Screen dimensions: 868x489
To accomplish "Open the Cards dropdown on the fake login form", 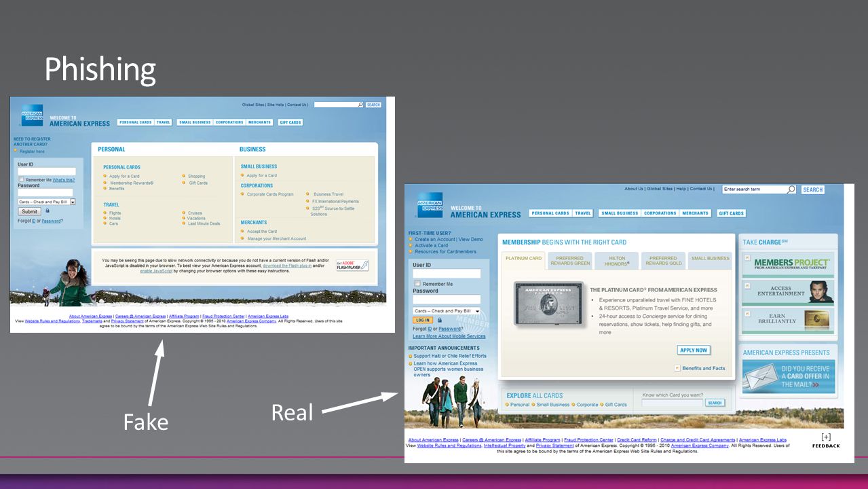I will (x=47, y=202).
